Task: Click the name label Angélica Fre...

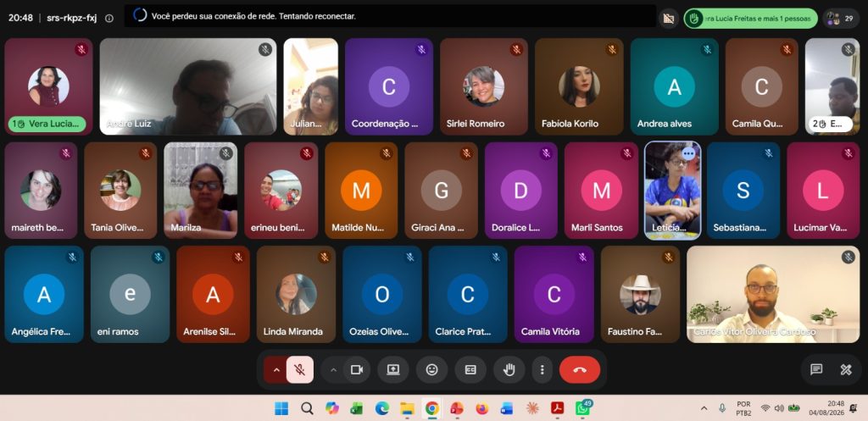Action: tap(41, 332)
